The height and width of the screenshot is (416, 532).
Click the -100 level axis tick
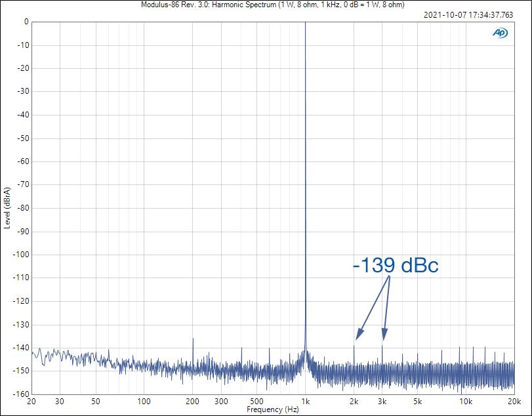[x=21, y=255]
